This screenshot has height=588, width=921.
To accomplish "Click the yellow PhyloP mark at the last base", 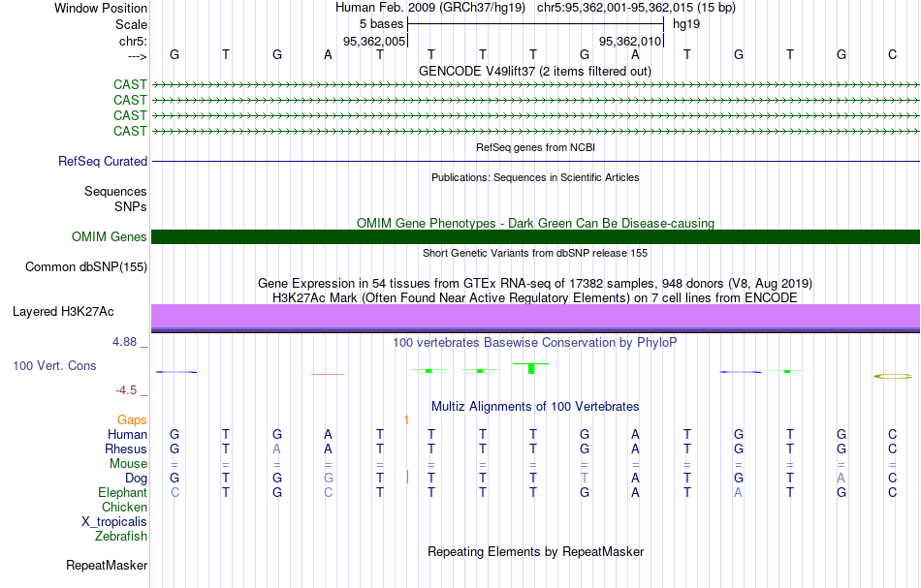I will [x=893, y=376].
